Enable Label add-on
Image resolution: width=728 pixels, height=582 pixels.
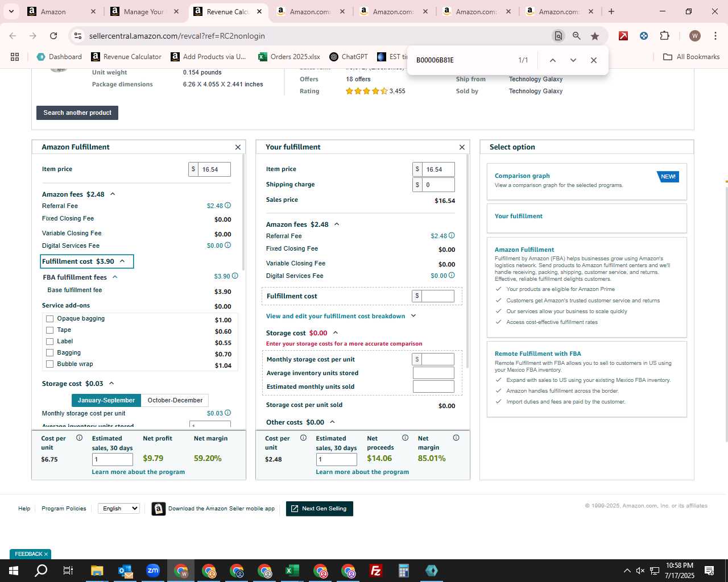[49, 342]
